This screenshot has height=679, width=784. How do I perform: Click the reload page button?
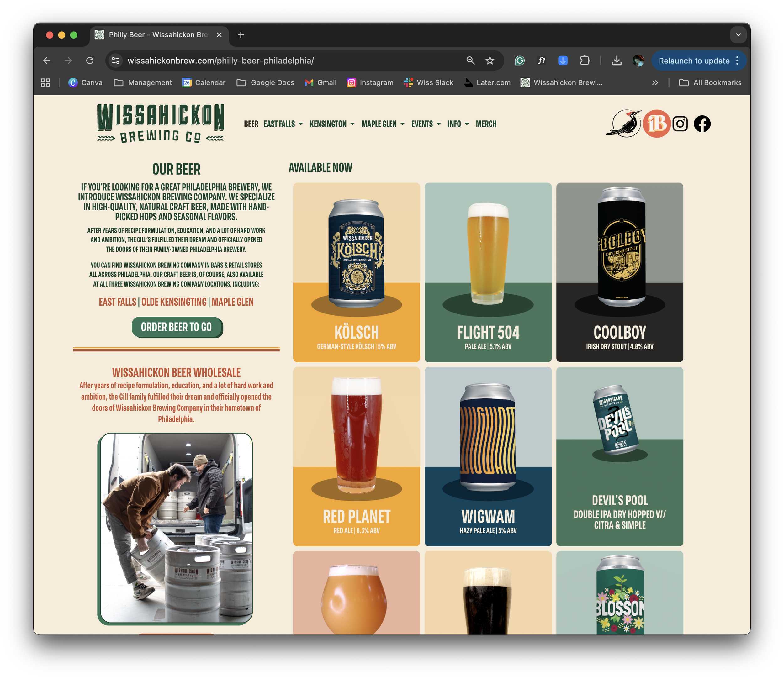[90, 61]
